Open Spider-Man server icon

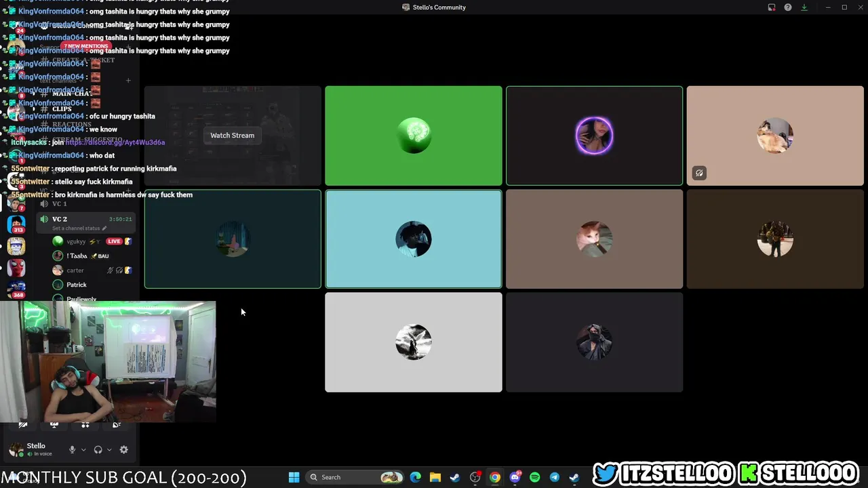(x=16, y=268)
